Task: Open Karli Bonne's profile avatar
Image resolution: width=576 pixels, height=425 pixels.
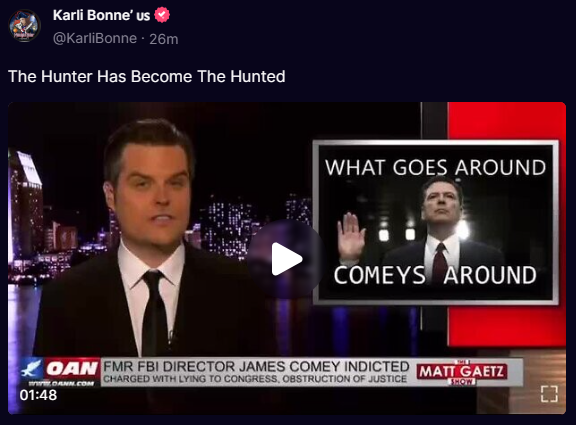Action: tap(24, 26)
